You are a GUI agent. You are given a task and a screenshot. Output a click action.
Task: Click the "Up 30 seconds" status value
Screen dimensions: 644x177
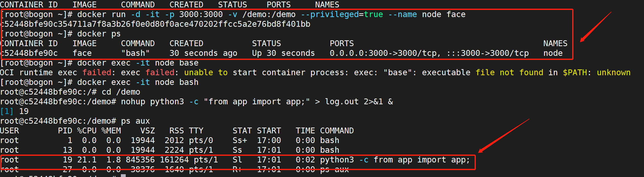coord(283,53)
